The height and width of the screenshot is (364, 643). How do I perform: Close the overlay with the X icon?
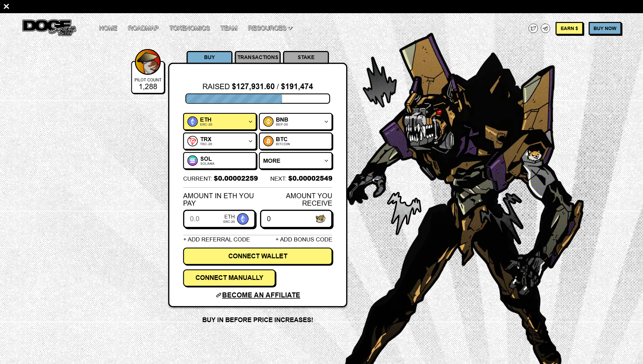6,6
